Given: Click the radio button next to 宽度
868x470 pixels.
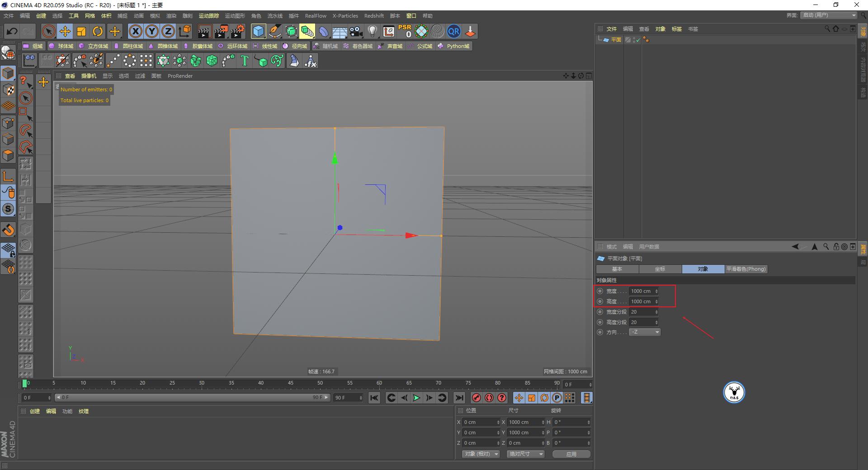Looking at the screenshot, I should pyautogui.click(x=601, y=291).
